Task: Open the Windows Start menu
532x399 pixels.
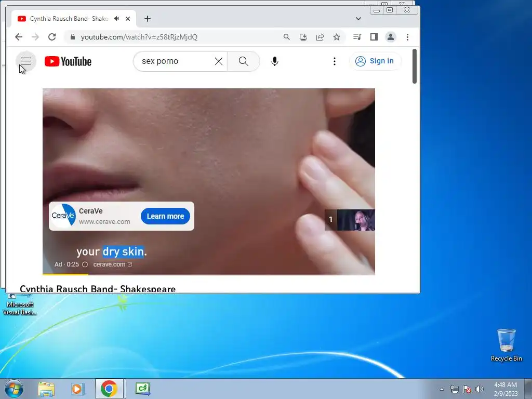Action: [x=14, y=389]
